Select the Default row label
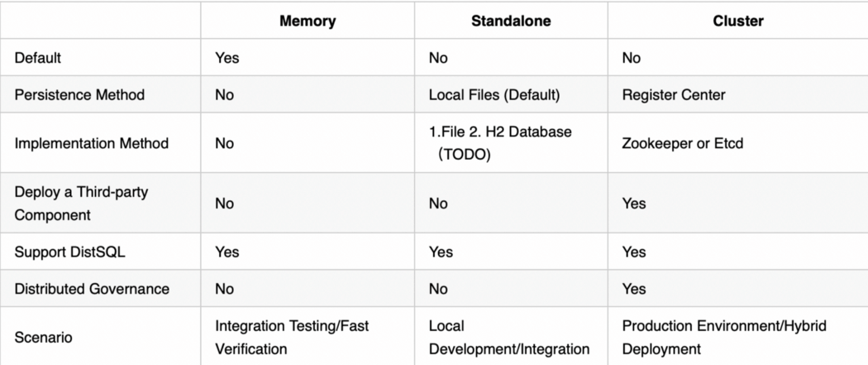The width and height of the screenshot is (868, 365). point(38,58)
